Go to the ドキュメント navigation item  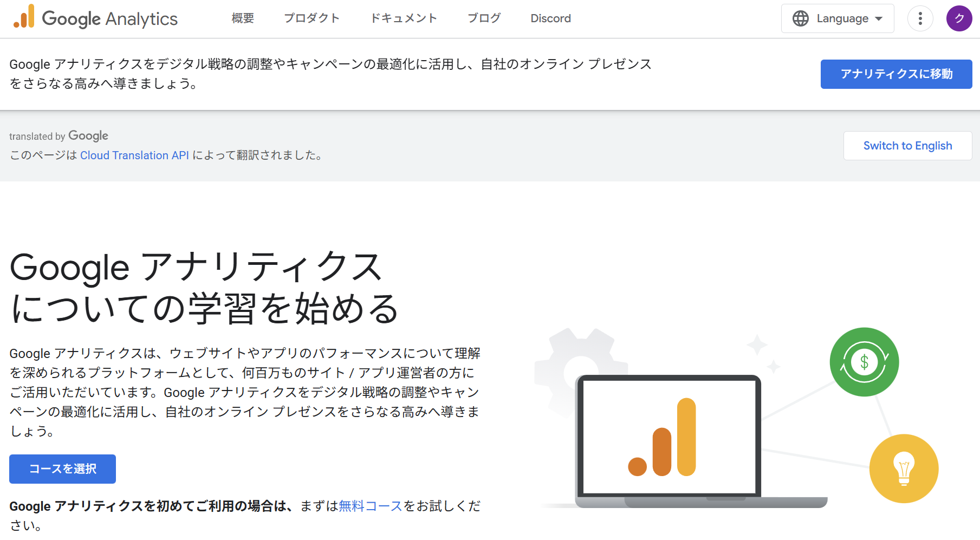pos(404,18)
